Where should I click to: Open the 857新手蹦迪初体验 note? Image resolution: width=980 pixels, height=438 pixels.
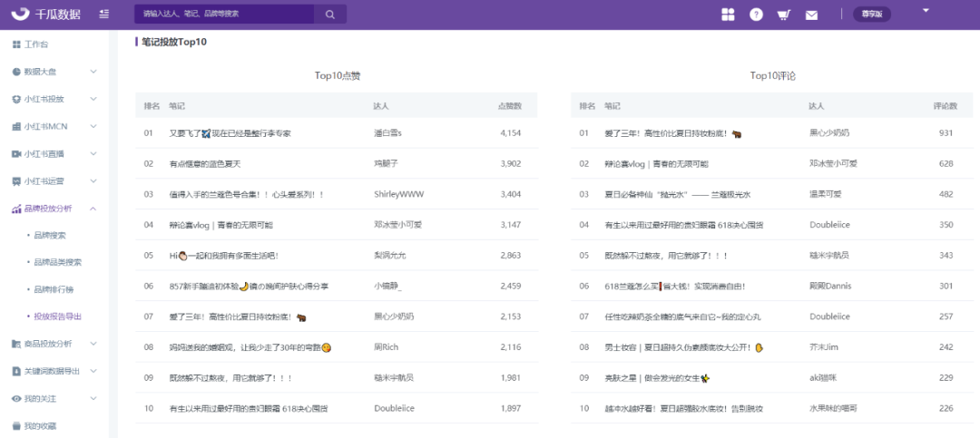click(249, 287)
